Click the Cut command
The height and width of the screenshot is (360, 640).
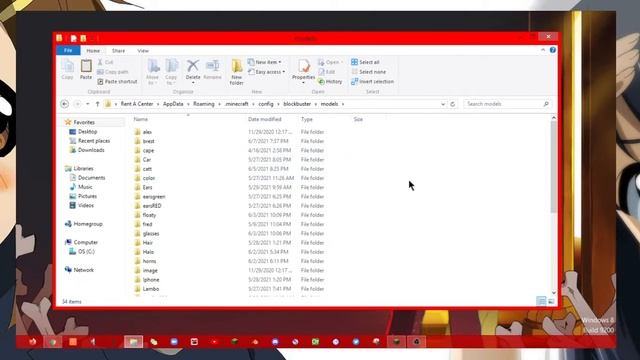[x=105, y=62]
